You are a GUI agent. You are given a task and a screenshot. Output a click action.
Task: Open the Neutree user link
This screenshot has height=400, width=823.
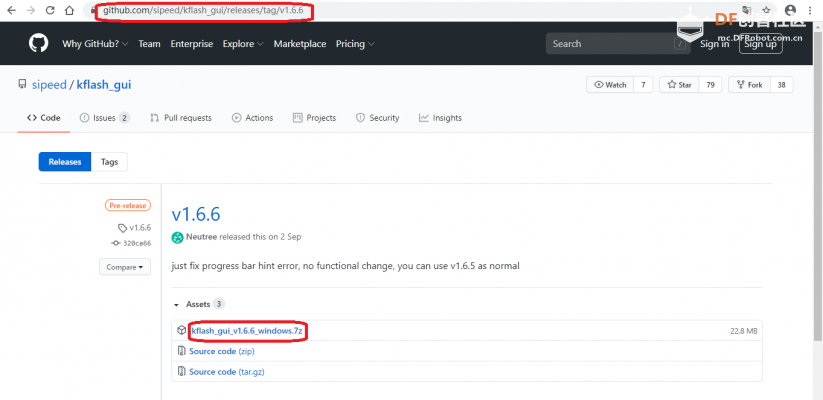pos(202,237)
